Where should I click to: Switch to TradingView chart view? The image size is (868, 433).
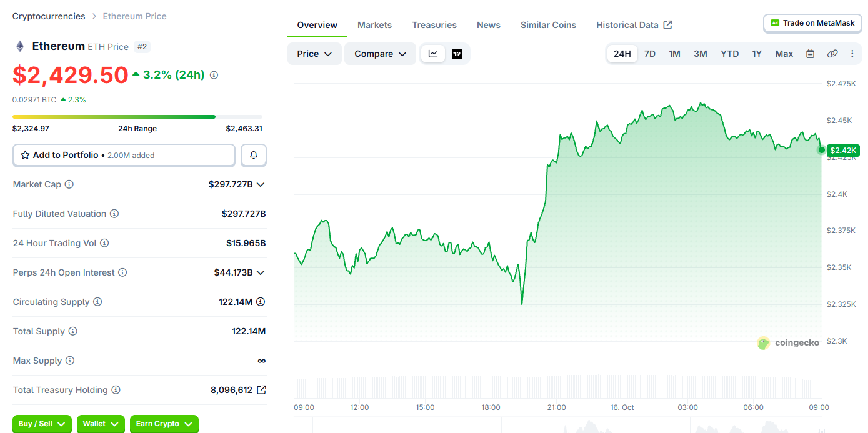pos(457,54)
